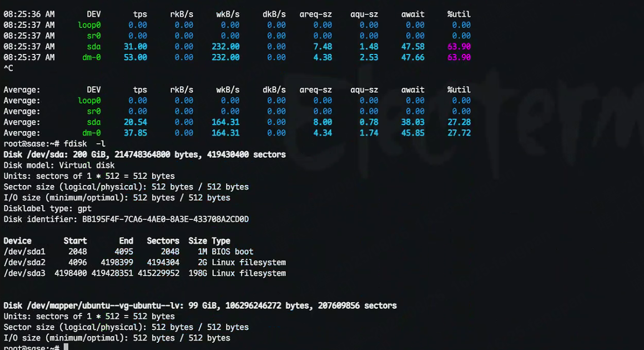Select aqu-sz value 1.48
The height and width of the screenshot is (350, 644).
(x=369, y=47)
